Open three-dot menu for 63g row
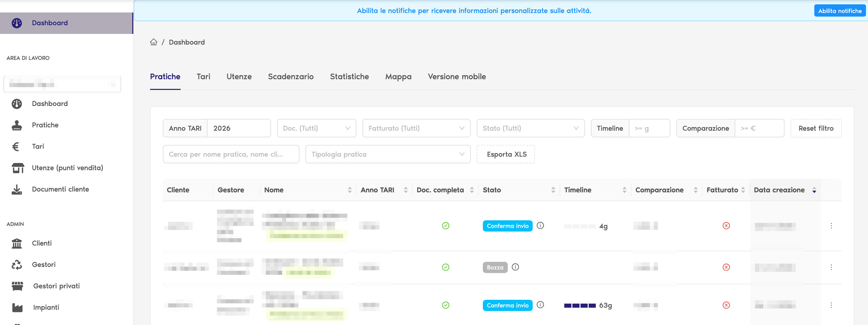This screenshot has width=868, height=325. [831, 305]
